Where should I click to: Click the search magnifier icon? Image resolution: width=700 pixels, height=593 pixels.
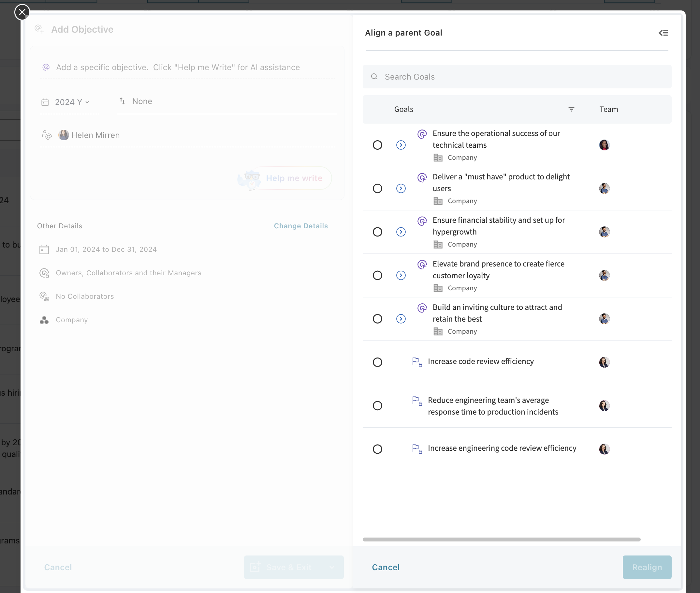pos(374,77)
